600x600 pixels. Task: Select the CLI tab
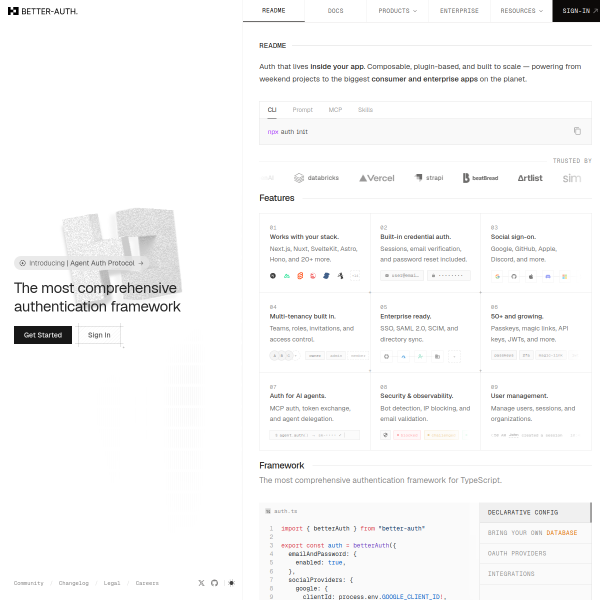click(272, 110)
